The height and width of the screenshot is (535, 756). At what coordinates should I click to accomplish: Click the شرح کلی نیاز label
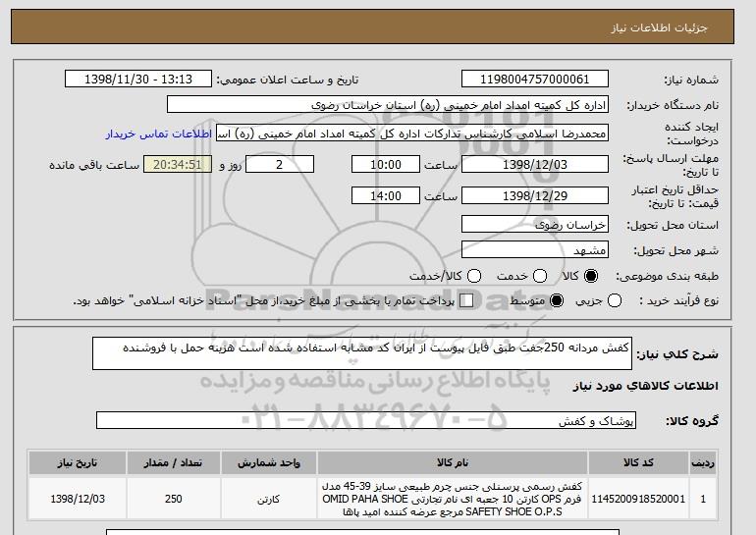(x=677, y=354)
